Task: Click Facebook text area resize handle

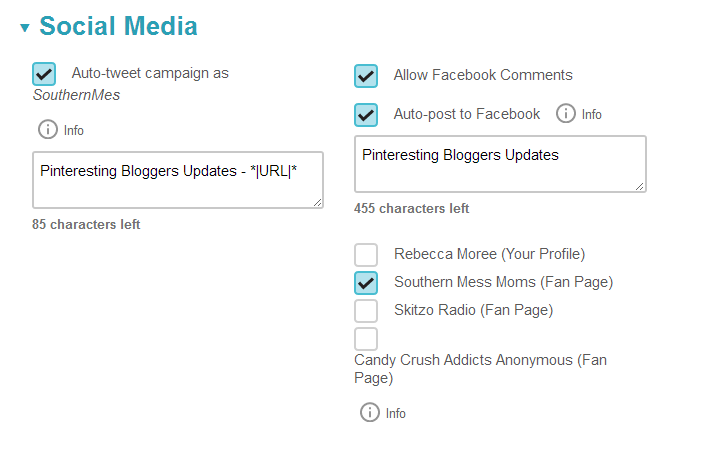Action: tap(639, 185)
